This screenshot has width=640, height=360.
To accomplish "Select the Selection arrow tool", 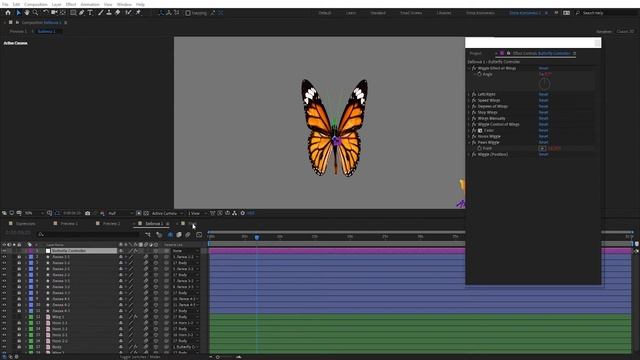I will tap(18, 13).
